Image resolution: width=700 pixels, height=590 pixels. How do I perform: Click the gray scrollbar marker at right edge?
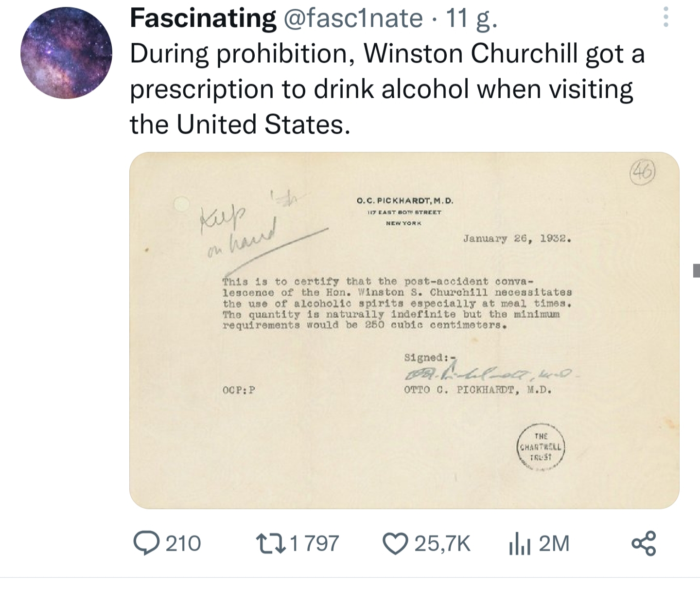pyautogui.click(x=697, y=270)
